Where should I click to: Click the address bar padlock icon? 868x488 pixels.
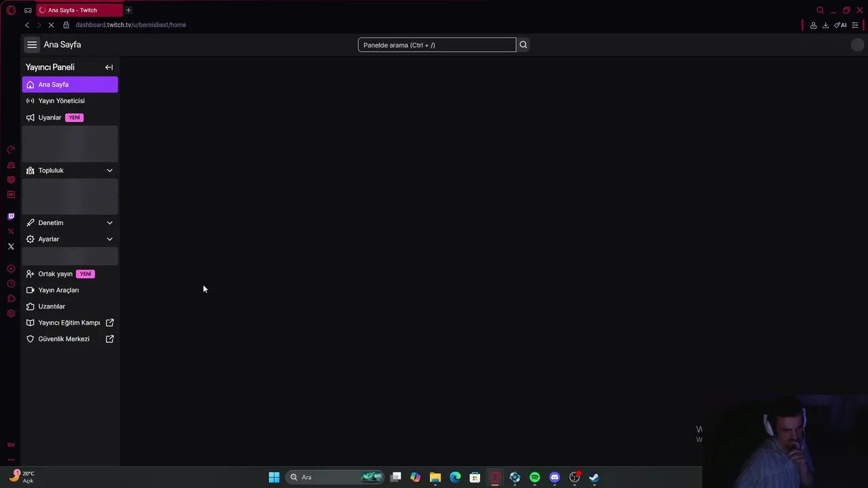(66, 25)
